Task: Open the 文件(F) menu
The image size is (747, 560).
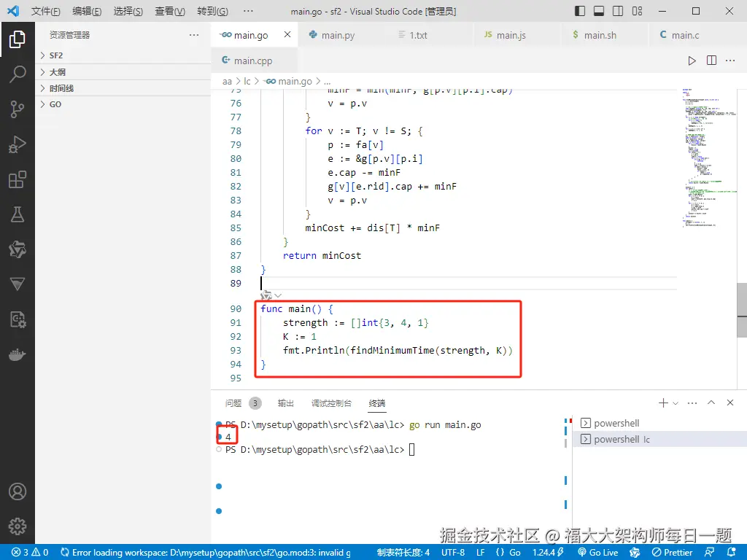Action: click(45, 11)
